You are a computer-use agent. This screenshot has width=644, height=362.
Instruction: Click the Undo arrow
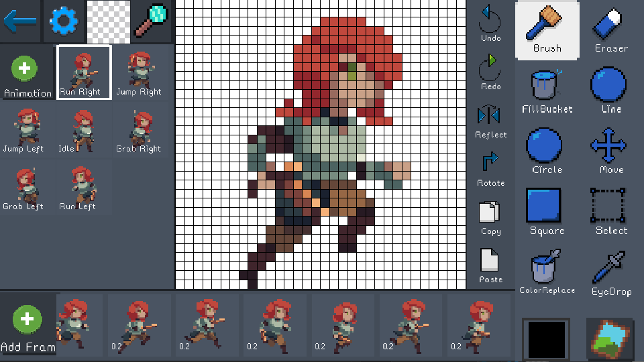[x=490, y=24]
